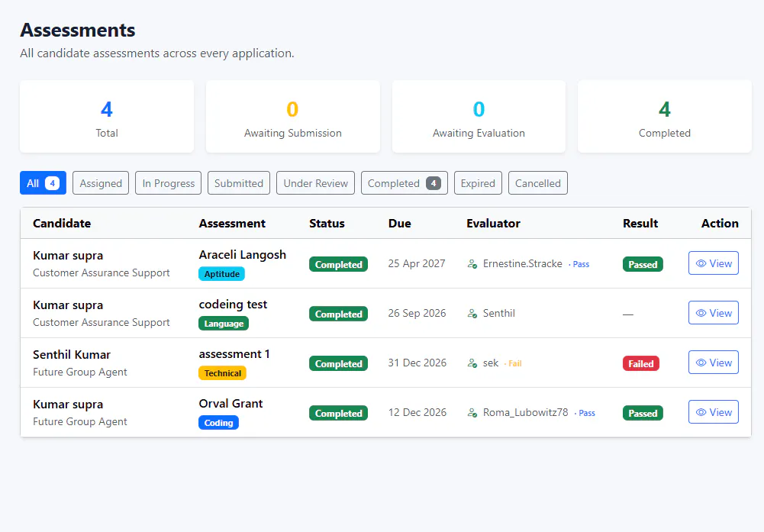Click candidate name Senthil Kumar
764x532 pixels.
coord(72,355)
